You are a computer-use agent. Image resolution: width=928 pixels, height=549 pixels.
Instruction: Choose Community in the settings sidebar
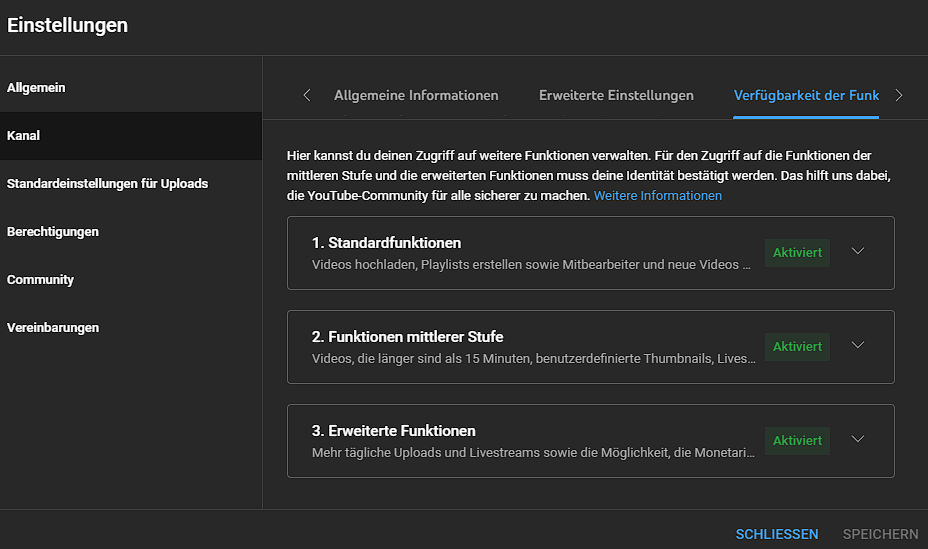click(x=41, y=280)
